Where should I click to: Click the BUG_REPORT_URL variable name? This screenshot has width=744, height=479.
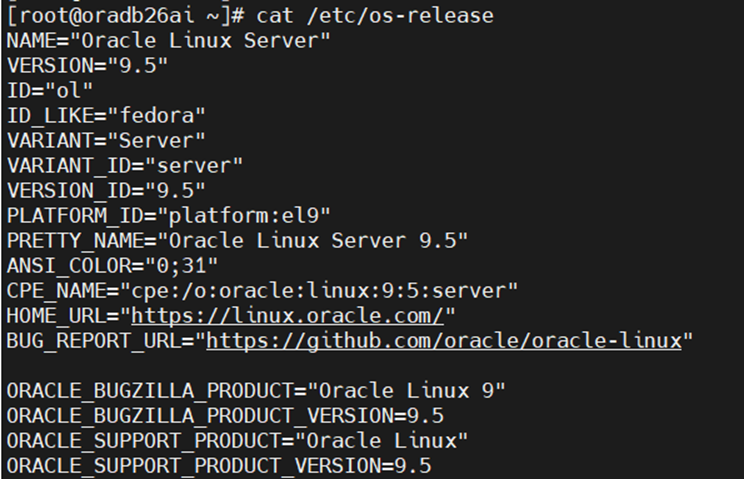93,341
